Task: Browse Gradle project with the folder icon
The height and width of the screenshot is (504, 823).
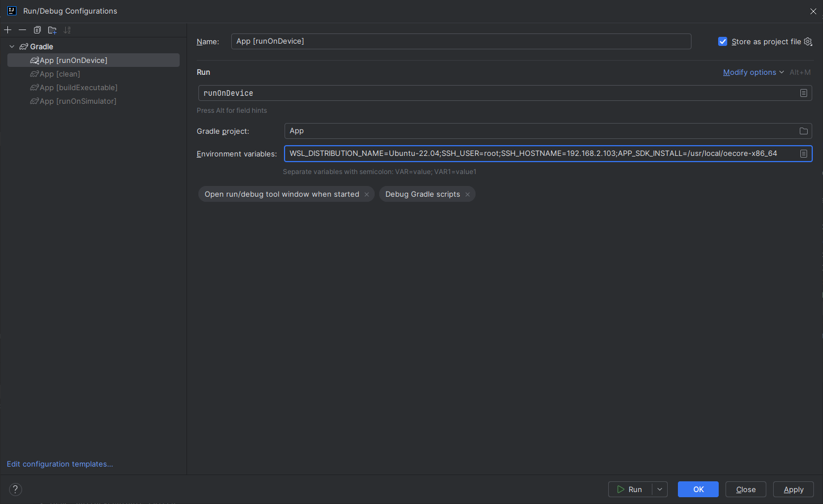Action: pyautogui.click(x=803, y=131)
